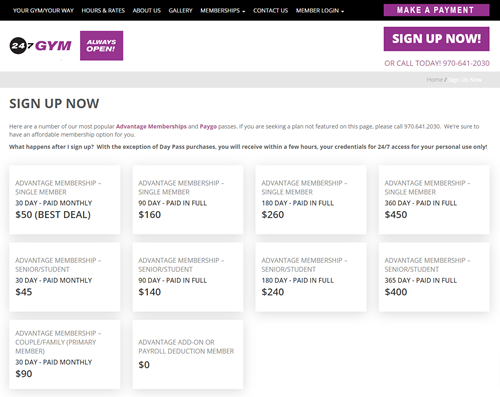Click the Always Open purple badge
The height and width of the screenshot is (397, 500).
tap(101, 46)
